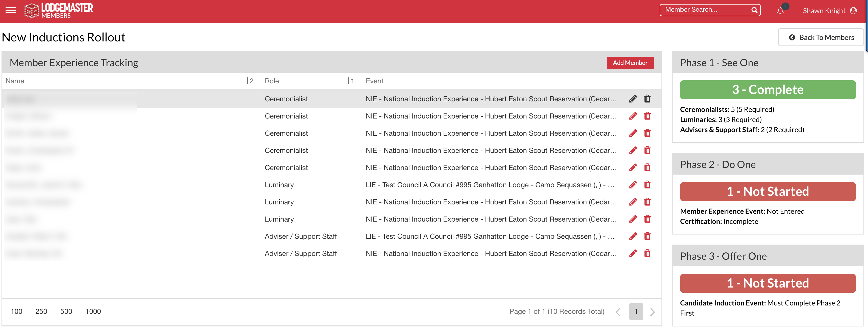Edit the first Luminary row (LIE event)
868x333 pixels.
click(633, 185)
